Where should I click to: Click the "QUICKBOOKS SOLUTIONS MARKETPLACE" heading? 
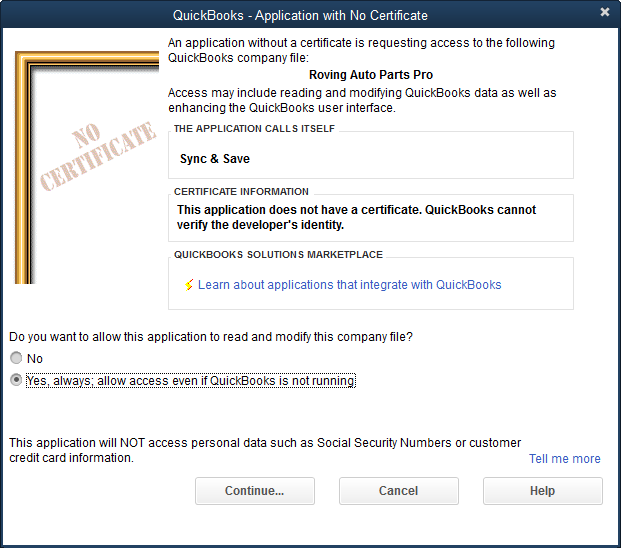(278, 255)
